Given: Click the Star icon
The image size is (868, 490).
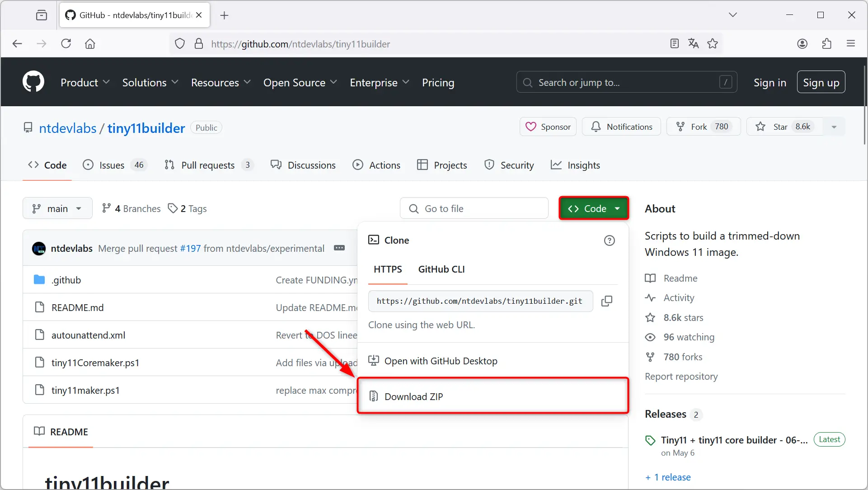Looking at the screenshot, I should pos(761,127).
